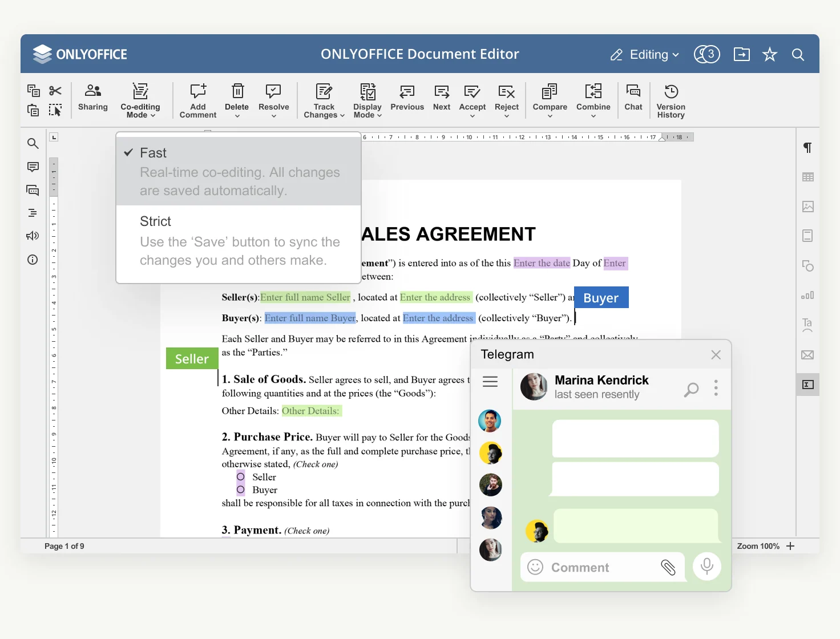Open the Comments panel in the left sidebar

[33, 167]
